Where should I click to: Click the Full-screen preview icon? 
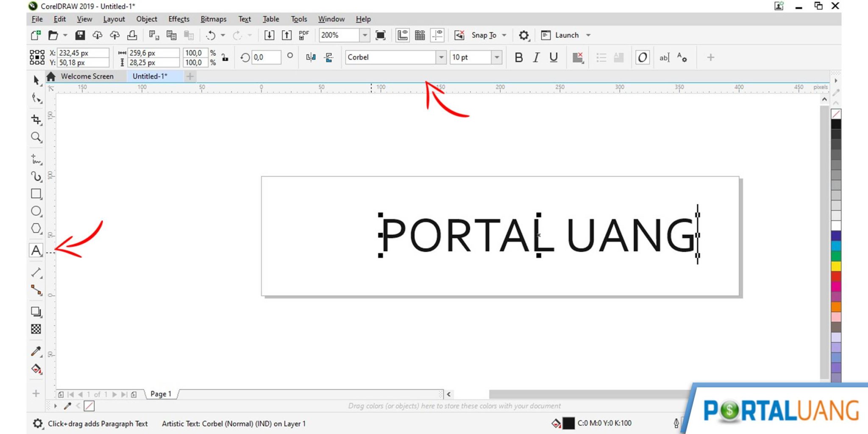[381, 35]
